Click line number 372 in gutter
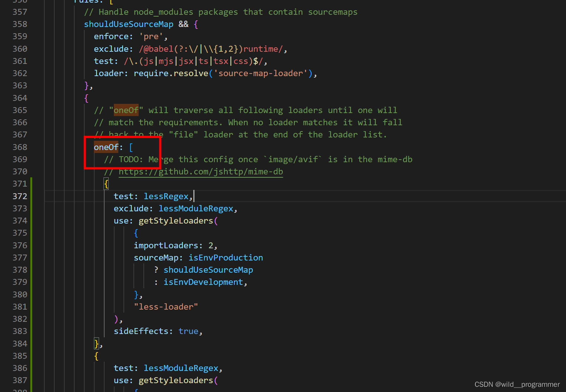566x392 pixels. click(x=20, y=196)
